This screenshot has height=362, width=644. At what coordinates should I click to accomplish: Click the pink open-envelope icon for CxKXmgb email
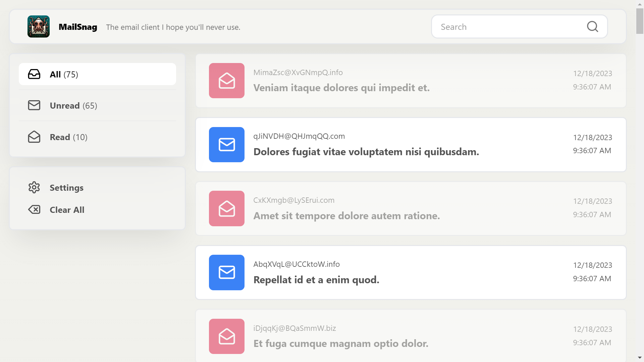point(226,208)
